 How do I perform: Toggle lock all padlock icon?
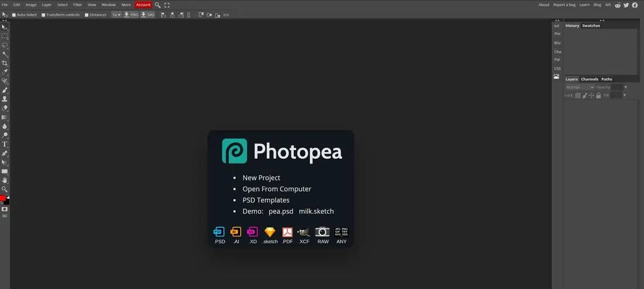pos(598,96)
